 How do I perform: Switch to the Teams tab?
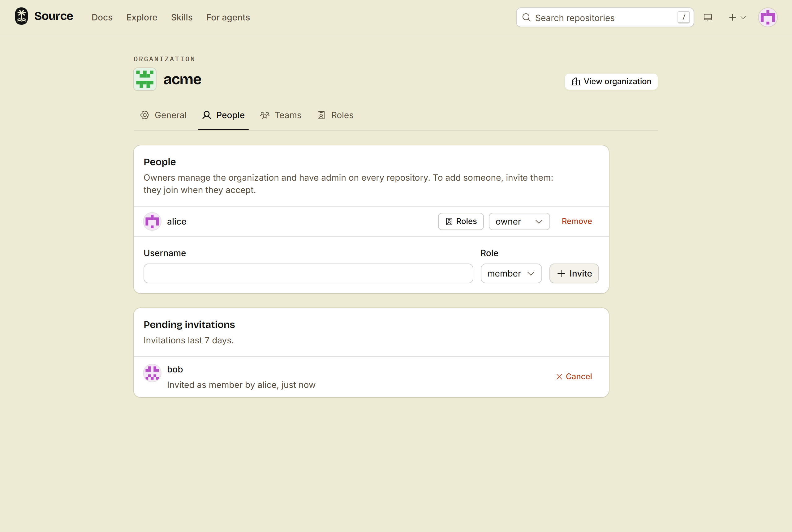pos(281,115)
